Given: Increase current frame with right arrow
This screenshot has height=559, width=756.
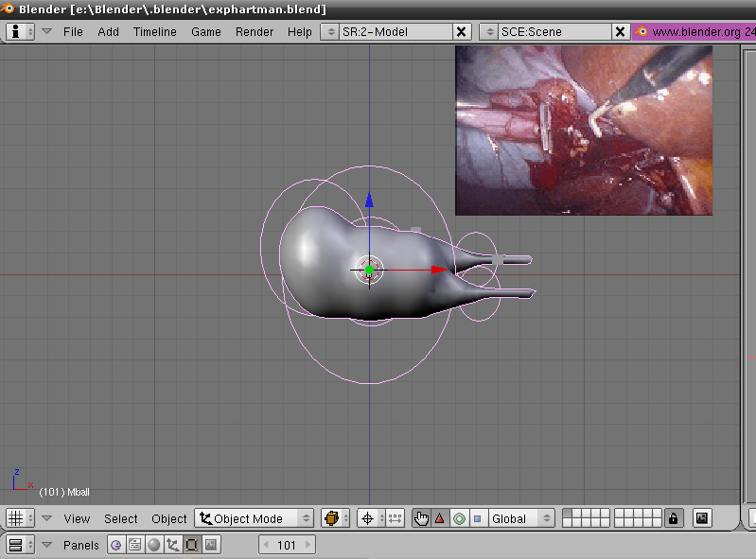Looking at the screenshot, I should [308, 545].
